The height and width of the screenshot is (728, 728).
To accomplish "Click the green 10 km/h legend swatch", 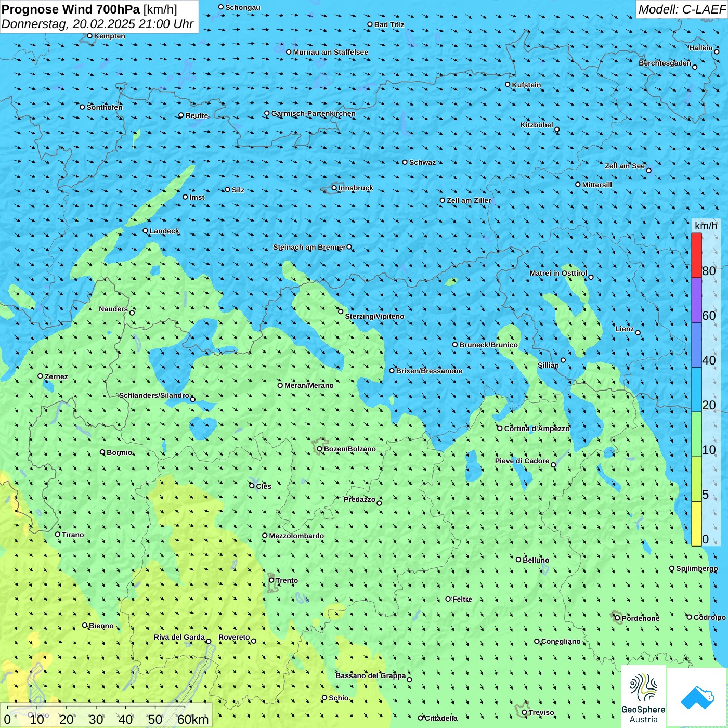I will (x=696, y=434).
